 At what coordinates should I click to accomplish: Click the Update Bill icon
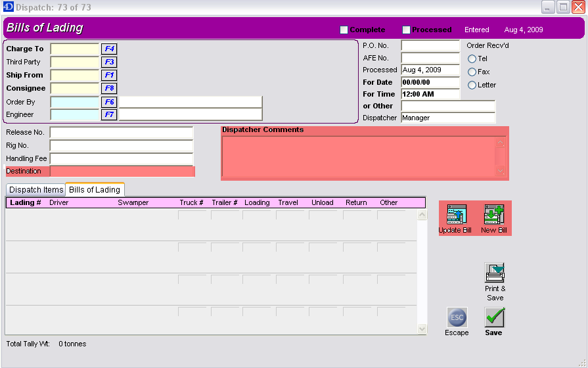pyautogui.click(x=455, y=215)
